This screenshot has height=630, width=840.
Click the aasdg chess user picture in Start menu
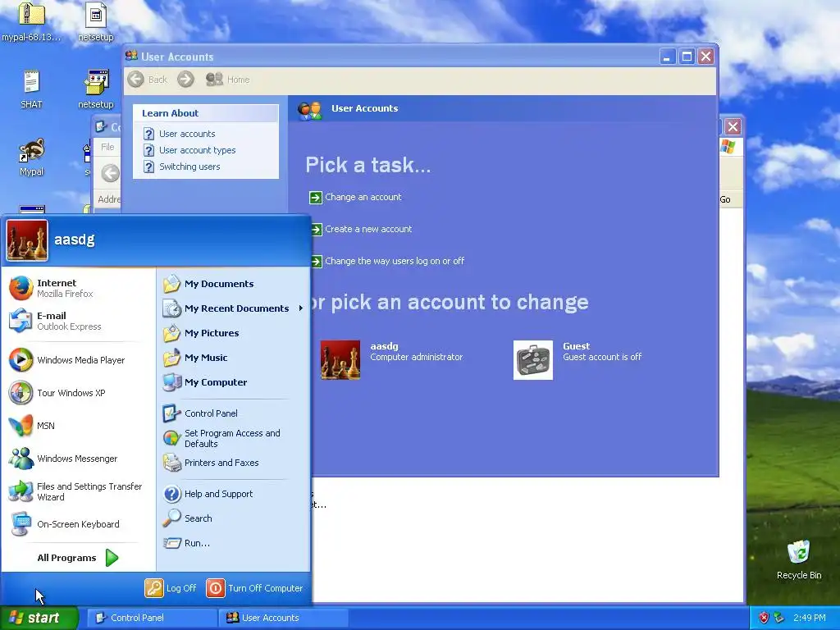coord(27,240)
